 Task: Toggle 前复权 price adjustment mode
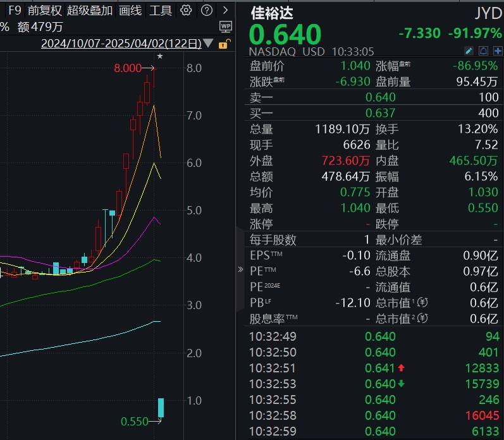pyautogui.click(x=44, y=10)
